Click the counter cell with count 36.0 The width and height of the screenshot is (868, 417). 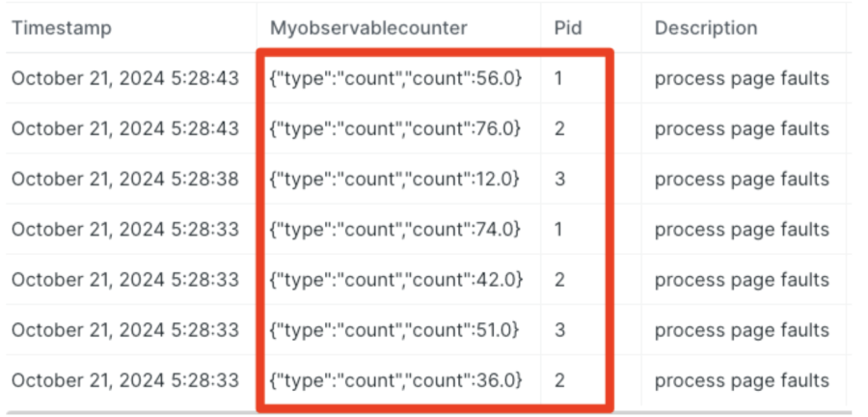pos(396,380)
